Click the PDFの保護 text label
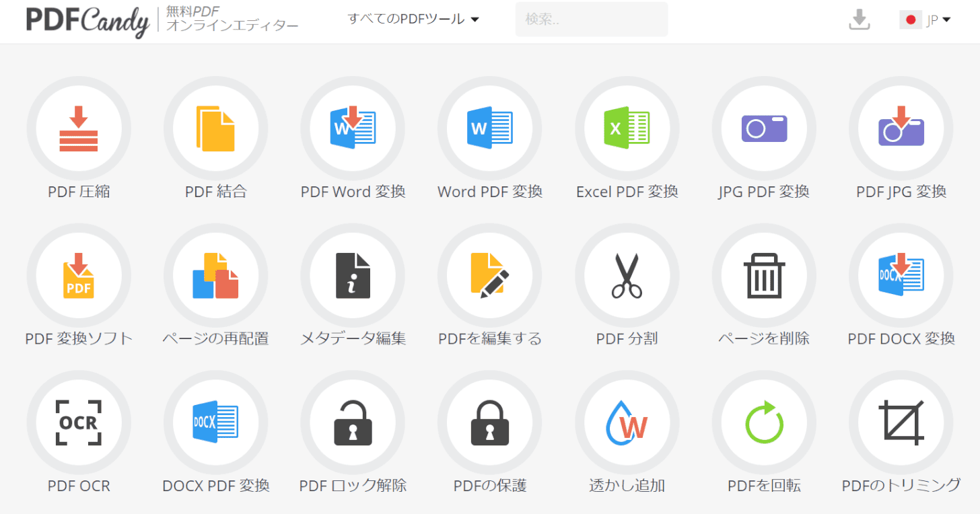Viewport: 980px width, 514px height. click(490, 485)
